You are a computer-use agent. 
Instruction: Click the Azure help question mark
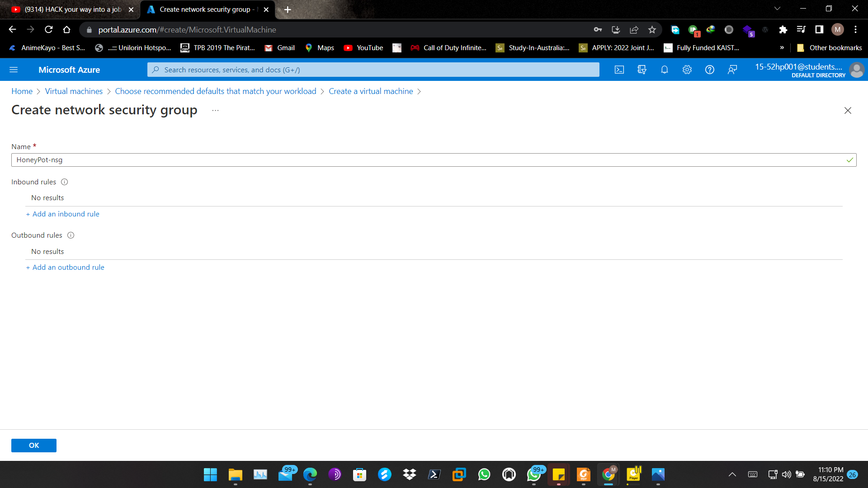tap(710, 70)
